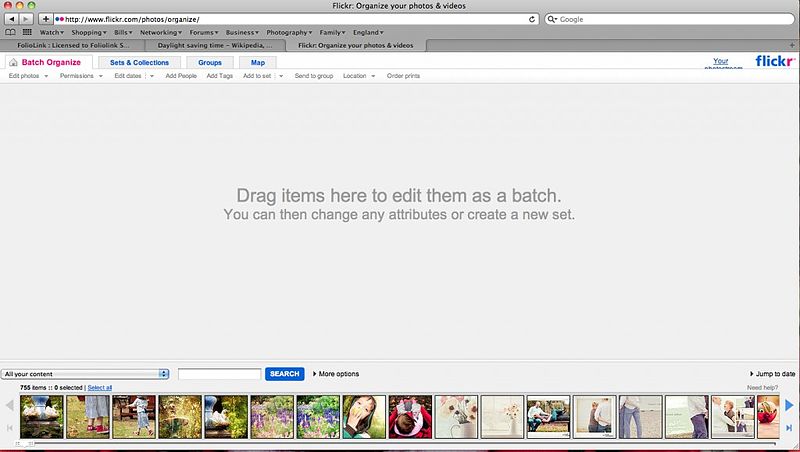Open the Location menu
The image size is (800, 452).
tap(359, 76)
